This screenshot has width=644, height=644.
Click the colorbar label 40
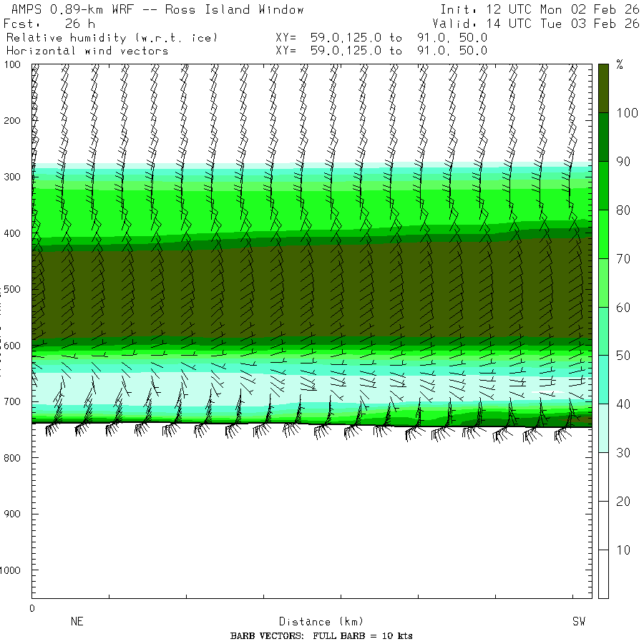click(x=623, y=404)
